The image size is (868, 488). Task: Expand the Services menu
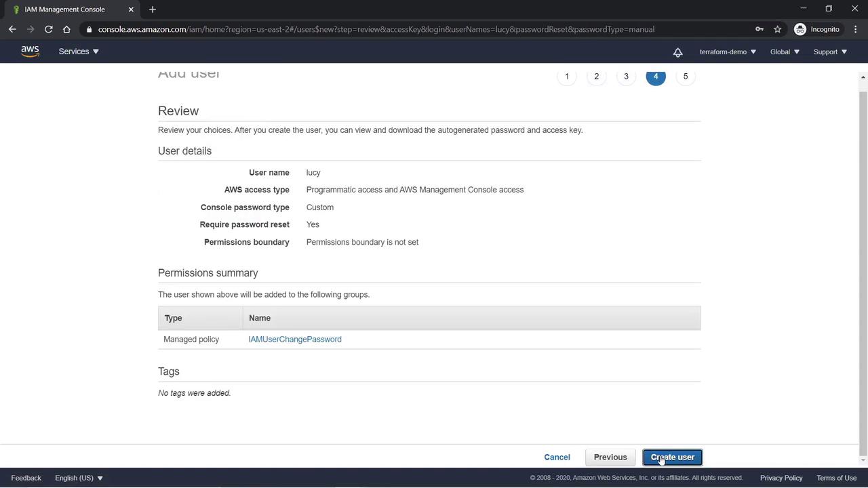click(x=79, y=52)
